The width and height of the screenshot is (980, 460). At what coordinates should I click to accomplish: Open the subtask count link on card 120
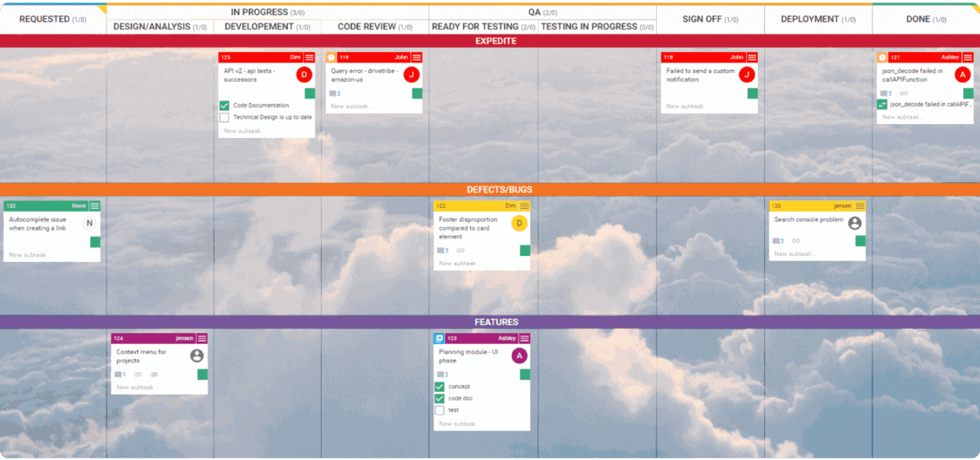pyautogui.click(x=780, y=241)
